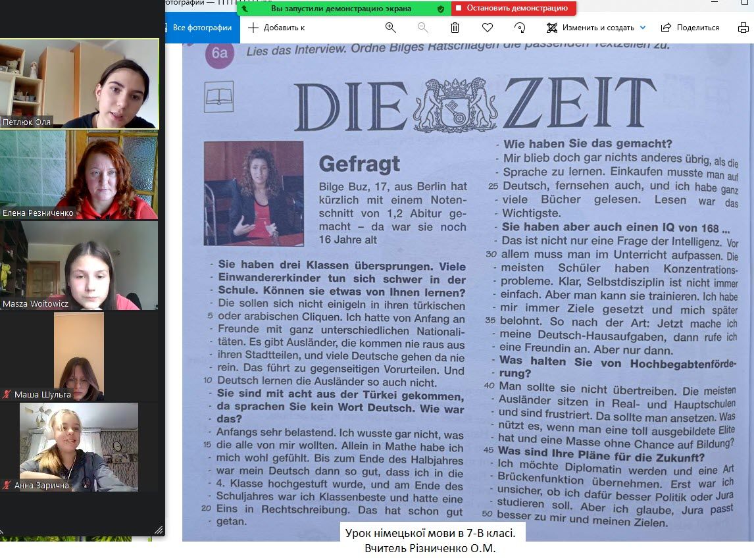Click the zoom out magnifier icon
The width and height of the screenshot is (754, 560).
(423, 28)
